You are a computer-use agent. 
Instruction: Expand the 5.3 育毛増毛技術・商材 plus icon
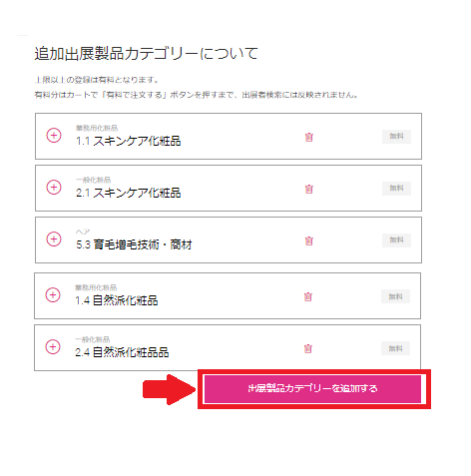click(54, 239)
